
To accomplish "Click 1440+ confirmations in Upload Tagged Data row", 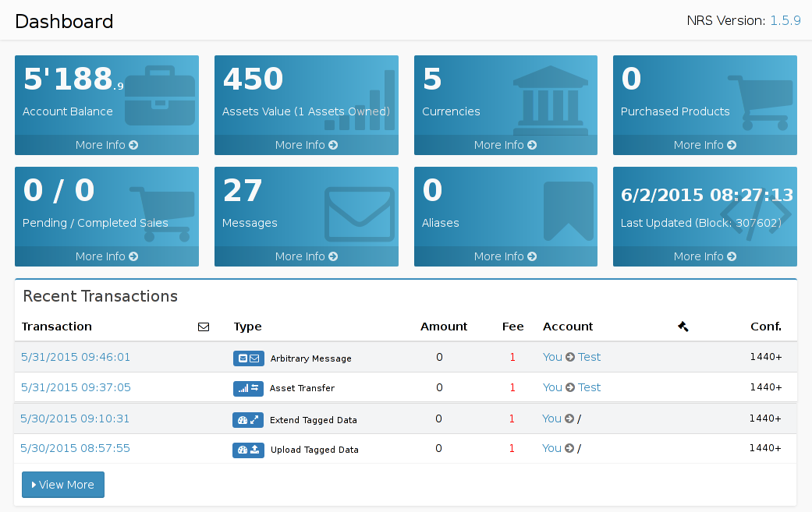I will coord(765,448).
